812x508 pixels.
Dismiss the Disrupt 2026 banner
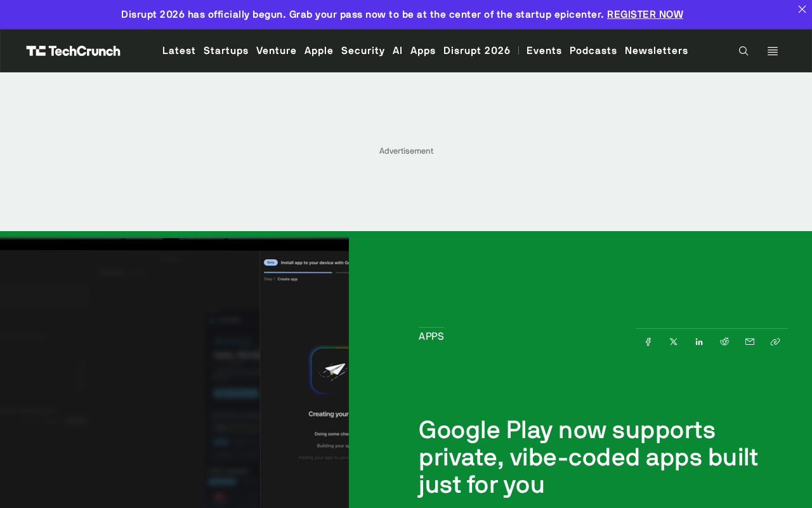(x=802, y=9)
